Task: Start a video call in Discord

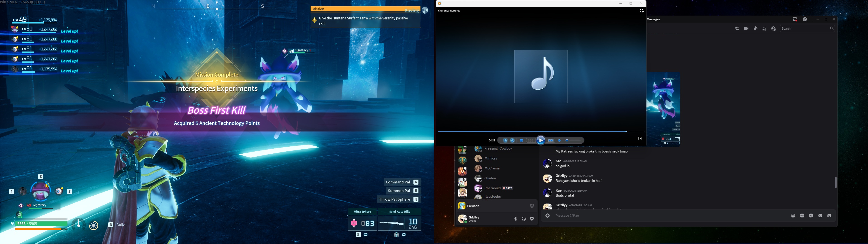Action: 746,29
